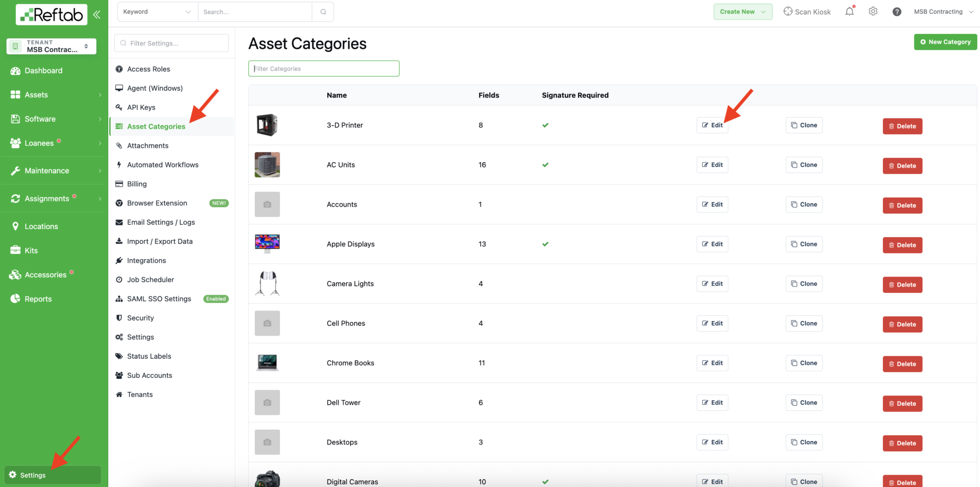The height and width of the screenshot is (487, 980).
Task: Click the Locations pin icon
Action: coord(15,226)
